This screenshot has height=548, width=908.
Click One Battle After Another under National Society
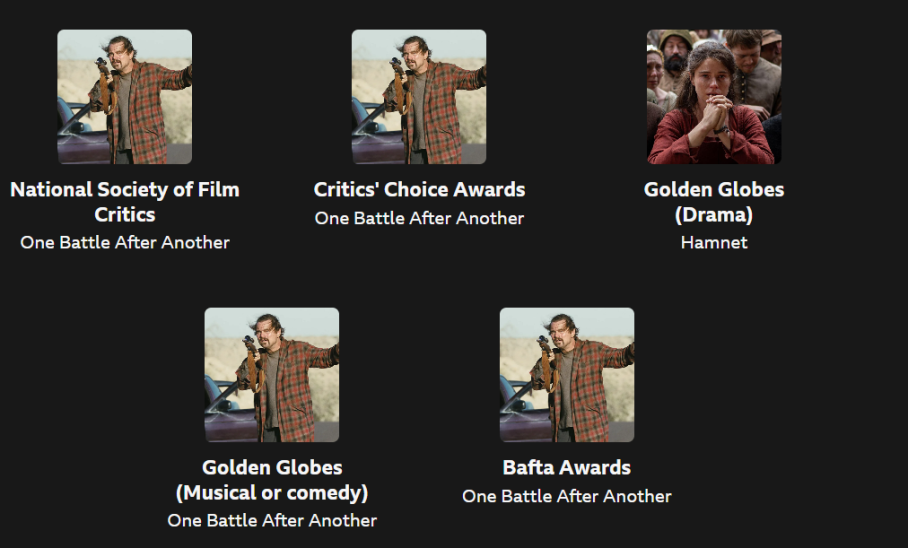[125, 243]
